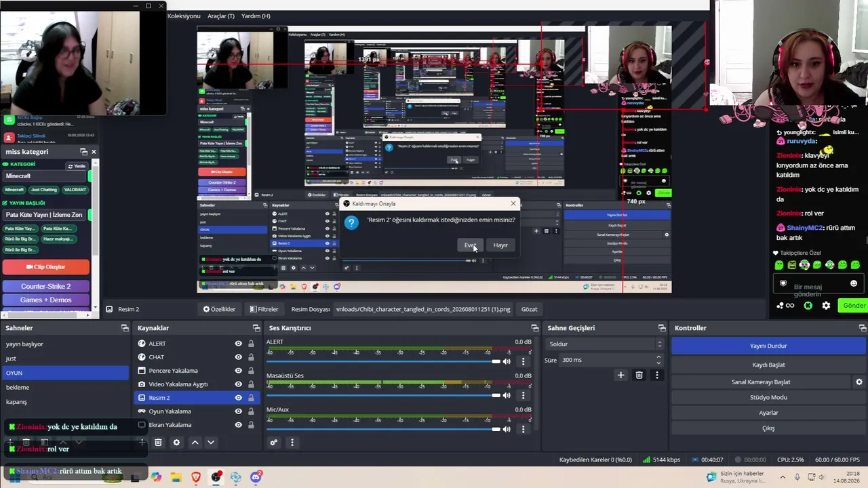Move selected source up in Kaynaklar

tap(195, 443)
